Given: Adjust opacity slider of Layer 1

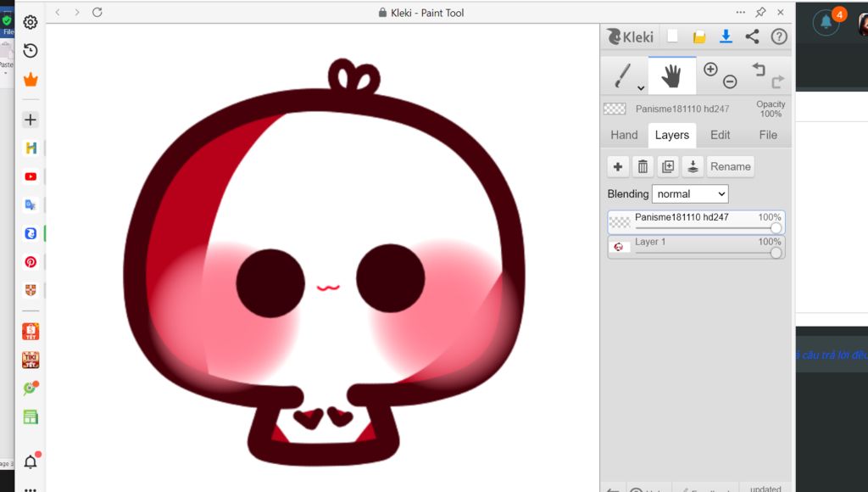Looking at the screenshot, I should [776, 253].
